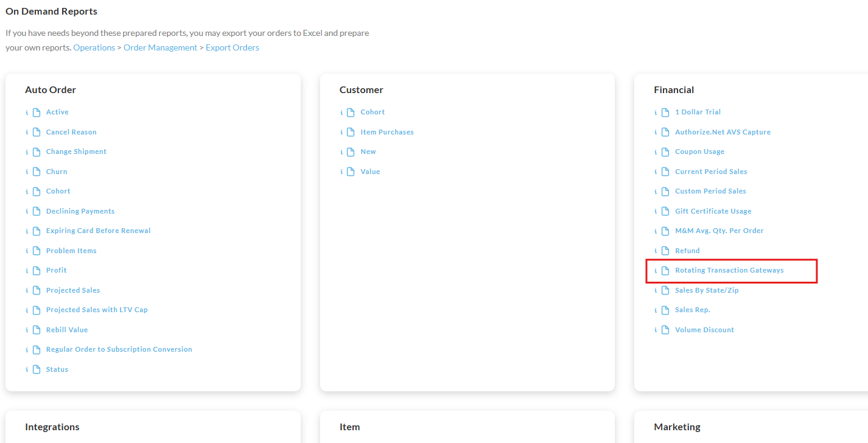Click document icon for Expiring Card Before Renewal
868x443 pixels.
[x=37, y=231]
